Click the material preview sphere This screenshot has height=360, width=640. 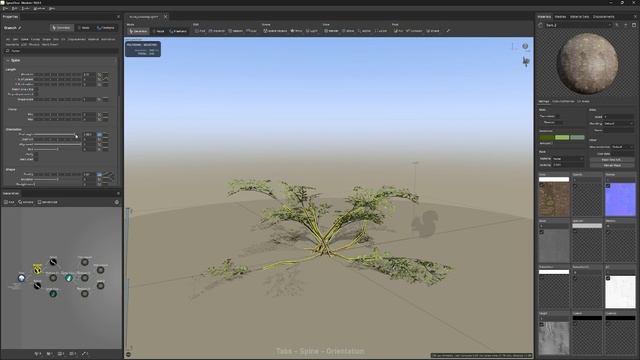(587, 63)
